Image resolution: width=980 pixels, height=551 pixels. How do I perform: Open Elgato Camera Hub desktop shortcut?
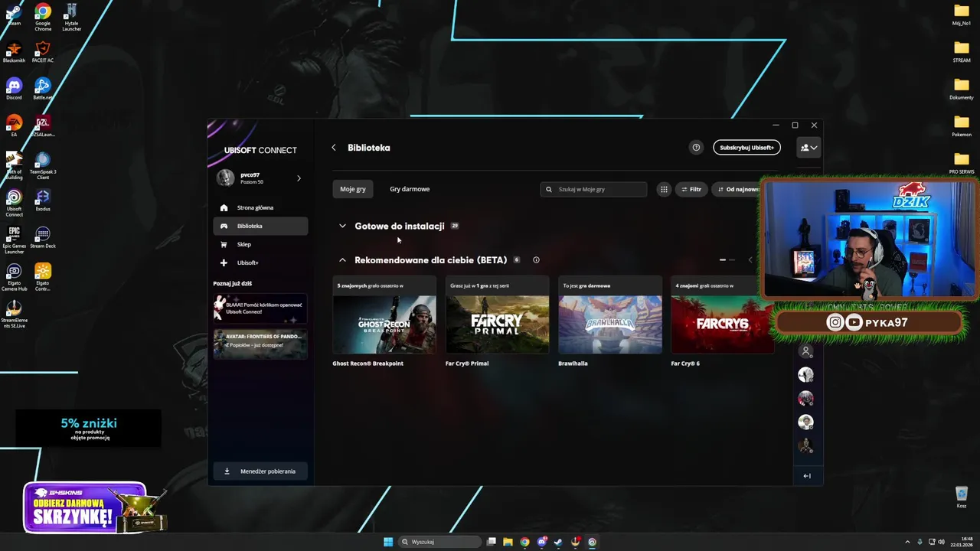click(14, 278)
